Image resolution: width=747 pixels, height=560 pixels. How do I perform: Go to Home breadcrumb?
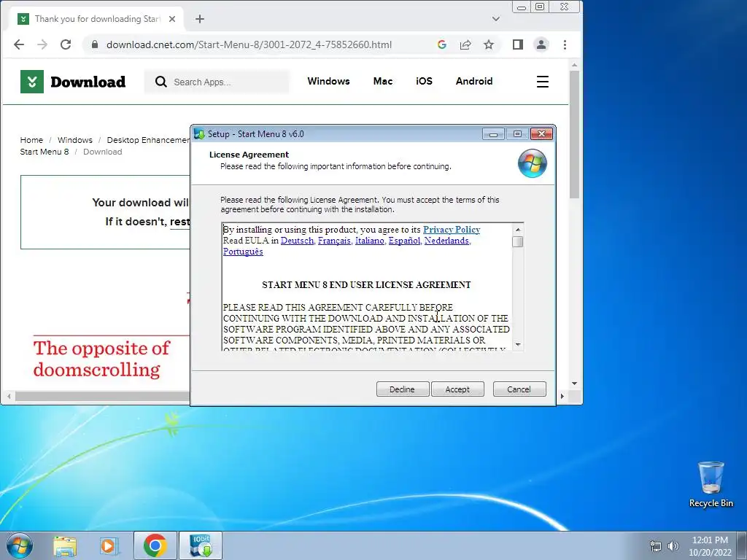pos(31,140)
